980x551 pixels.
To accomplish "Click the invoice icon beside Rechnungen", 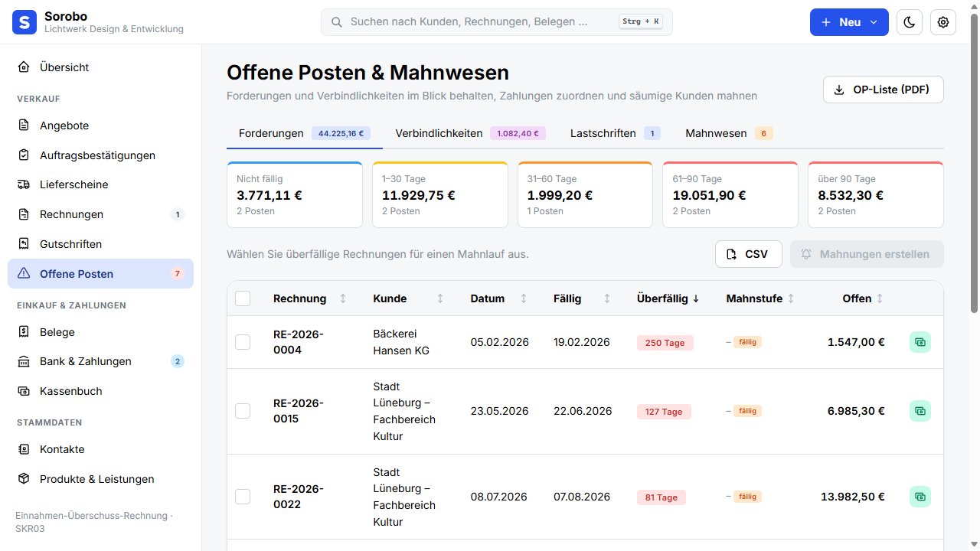I will coord(24,214).
